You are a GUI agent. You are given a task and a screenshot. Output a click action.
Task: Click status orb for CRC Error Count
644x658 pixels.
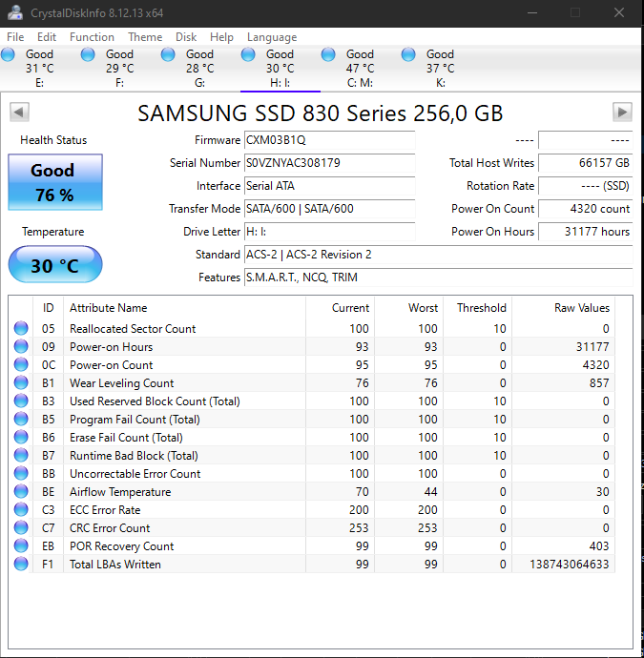pos(21,528)
